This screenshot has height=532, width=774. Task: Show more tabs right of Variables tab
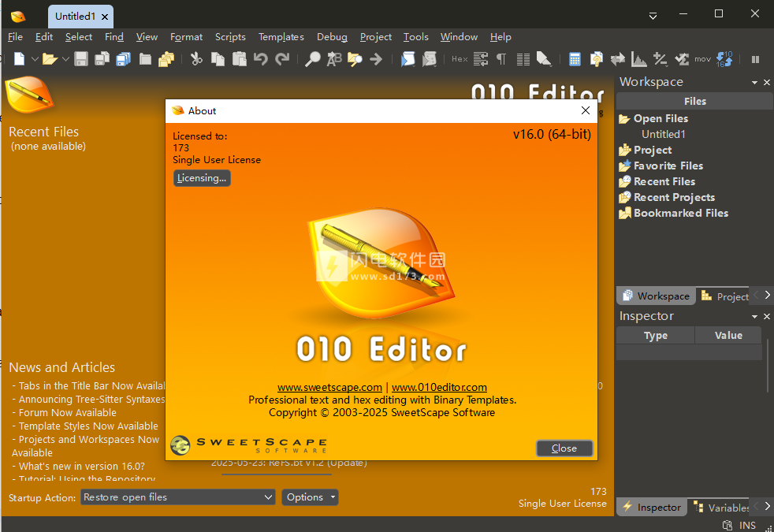[767, 506]
